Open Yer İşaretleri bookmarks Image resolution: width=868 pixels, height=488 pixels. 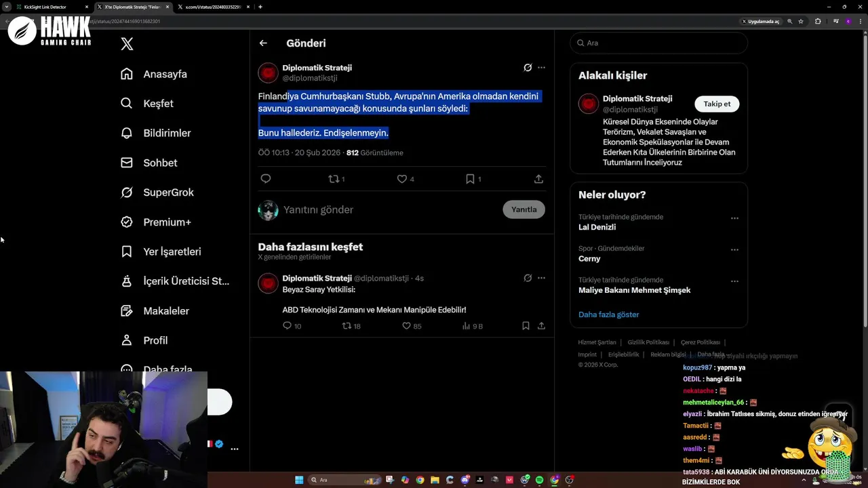[160, 251]
